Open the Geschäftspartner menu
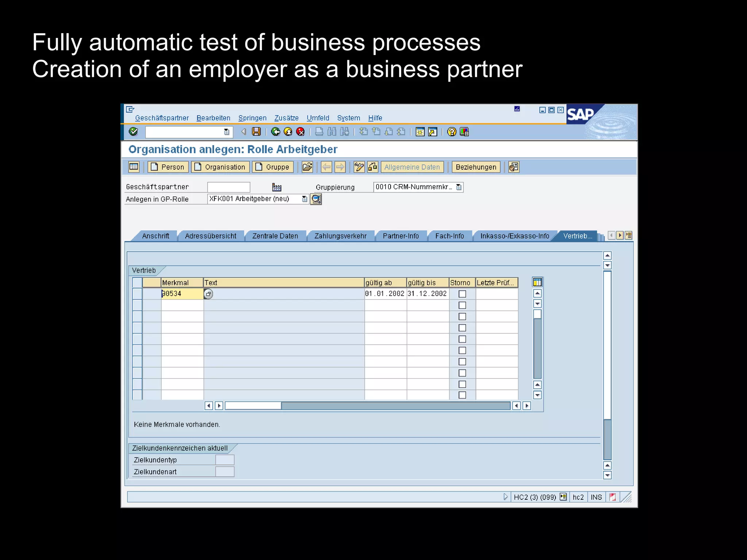This screenshot has height=560, width=747. point(162,118)
